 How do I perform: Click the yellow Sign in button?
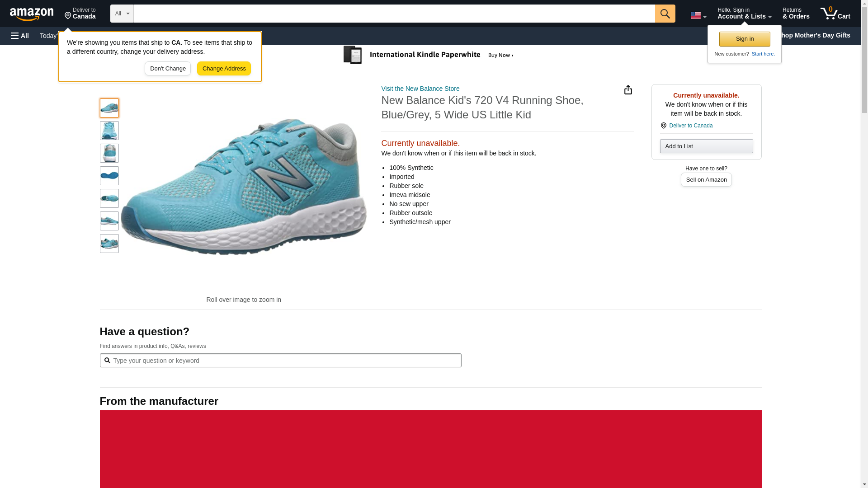744,39
